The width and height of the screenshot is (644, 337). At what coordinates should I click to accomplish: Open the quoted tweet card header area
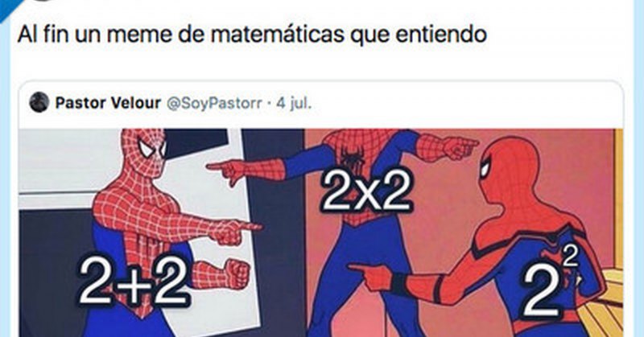click(x=320, y=104)
